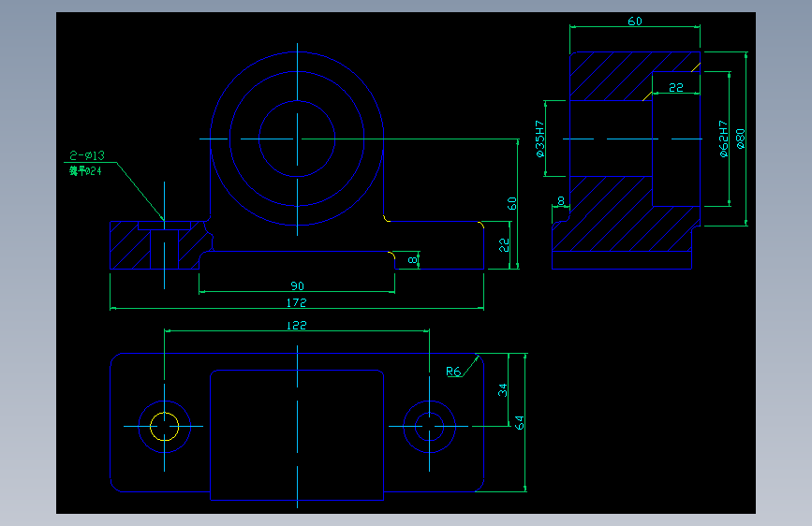Viewport: 812px width, 526px height.
Task: Select the 2-ø13 hole callout text
Action: point(87,155)
